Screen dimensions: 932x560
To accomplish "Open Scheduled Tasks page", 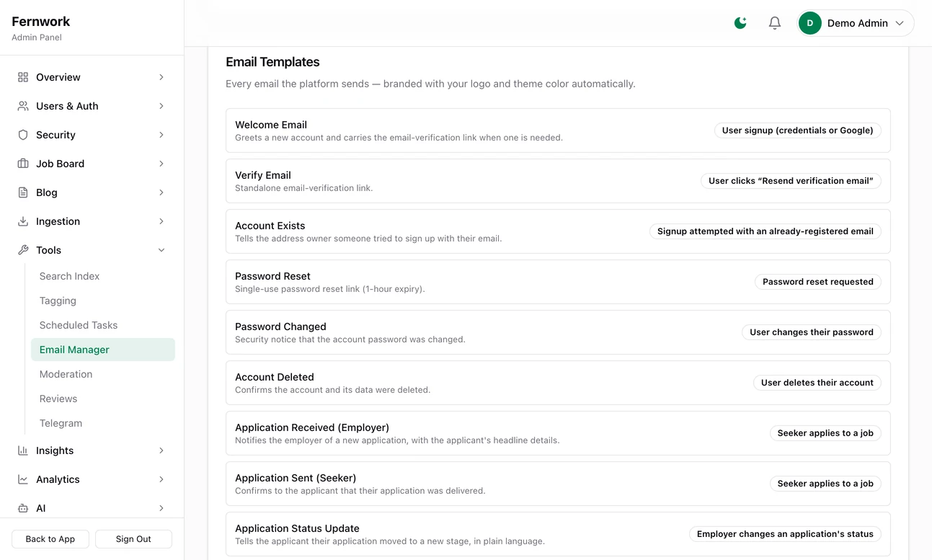I will pos(103,325).
